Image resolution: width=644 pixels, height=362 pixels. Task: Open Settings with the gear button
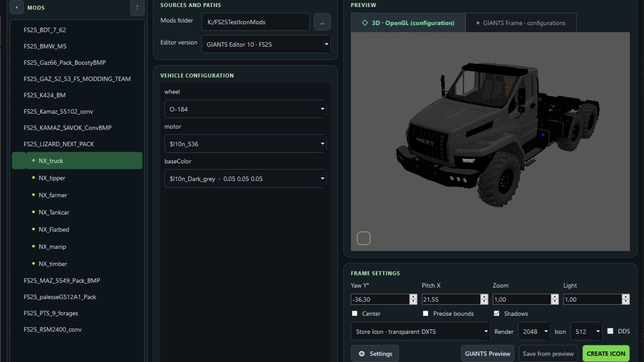coord(375,353)
